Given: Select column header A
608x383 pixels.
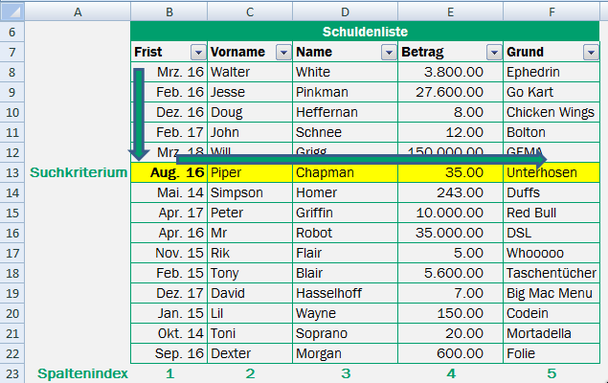Looking at the screenshot, I should coord(78,12).
